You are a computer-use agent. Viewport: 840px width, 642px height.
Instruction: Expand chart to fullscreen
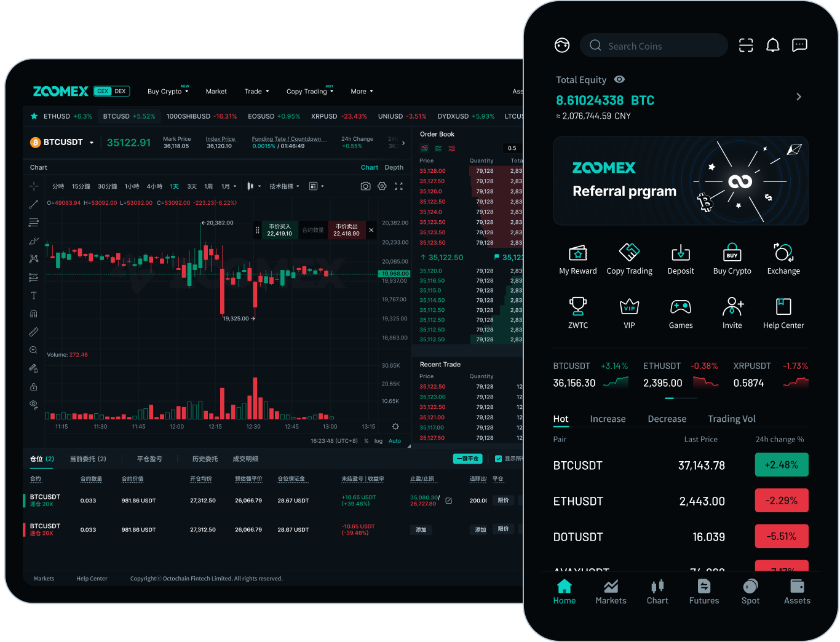pyautogui.click(x=398, y=186)
